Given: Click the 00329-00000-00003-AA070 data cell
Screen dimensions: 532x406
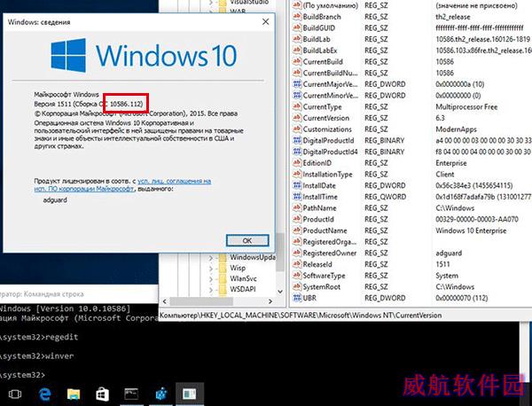Looking at the screenshot, I should 477,220.
